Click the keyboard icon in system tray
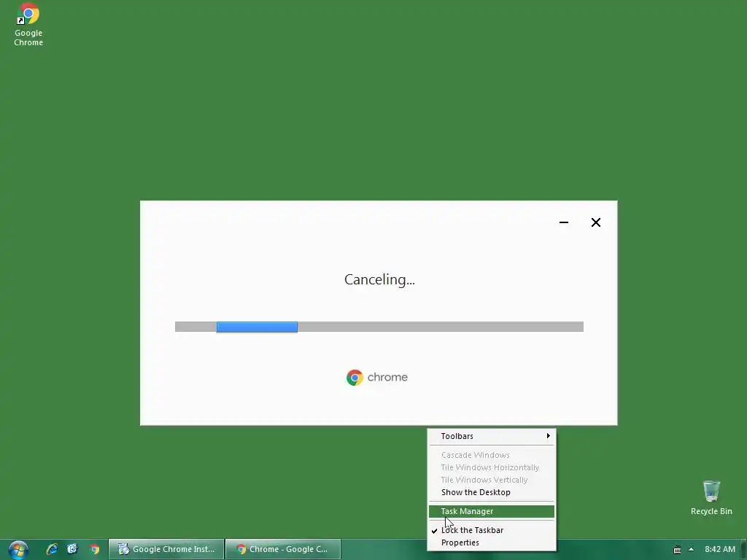 tap(677, 550)
